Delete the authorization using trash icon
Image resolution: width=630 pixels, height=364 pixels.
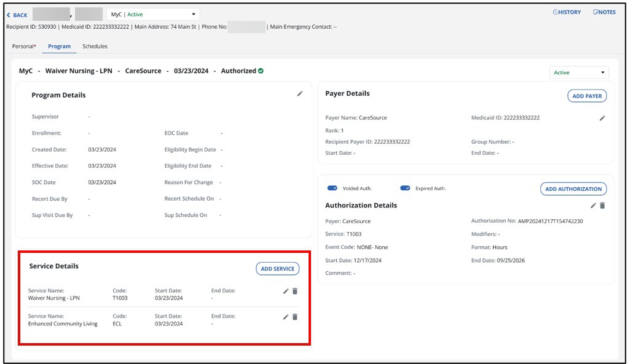pyautogui.click(x=602, y=206)
